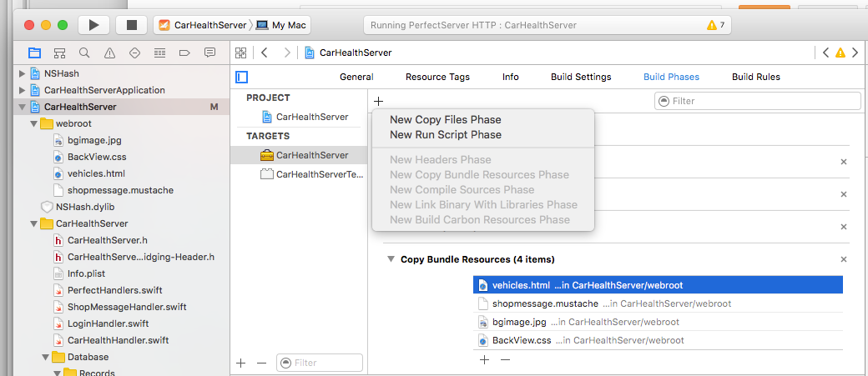Open the Build Rules tab
The height and width of the screenshot is (376, 868).
[755, 77]
